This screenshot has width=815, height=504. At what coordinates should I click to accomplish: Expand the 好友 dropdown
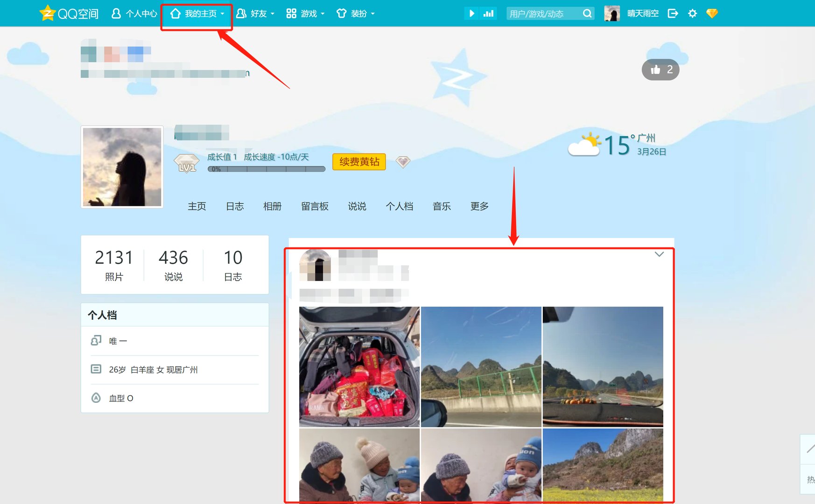(x=255, y=14)
